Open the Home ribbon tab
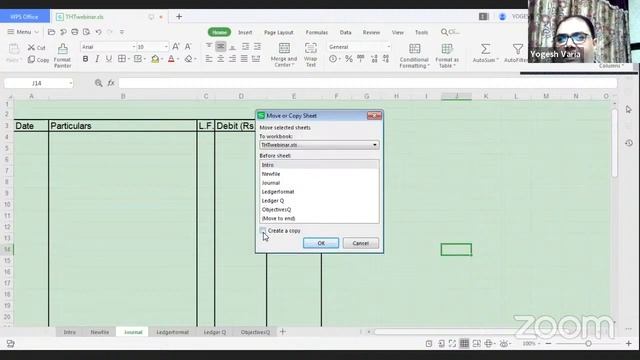Screen dimensions: 640x360 pos(219,32)
